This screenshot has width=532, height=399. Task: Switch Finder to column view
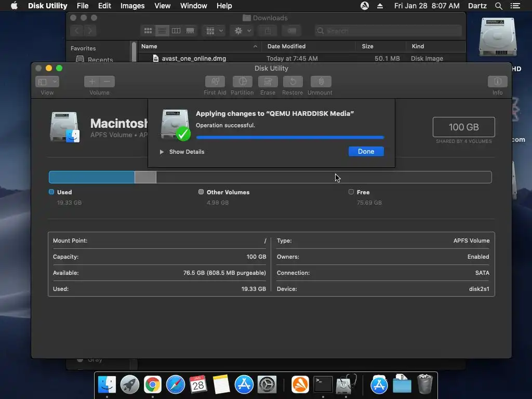click(x=176, y=31)
